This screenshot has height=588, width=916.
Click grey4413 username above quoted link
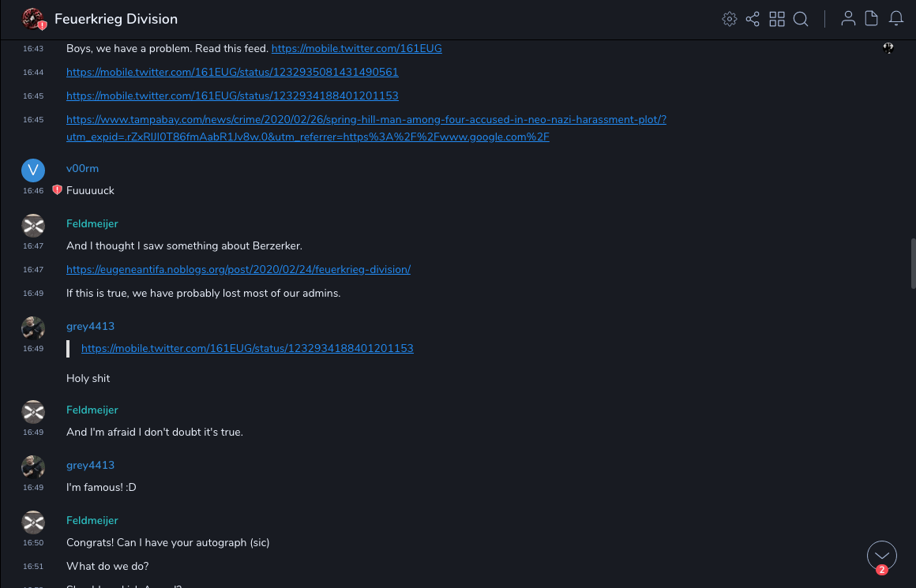[x=90, y=327]
